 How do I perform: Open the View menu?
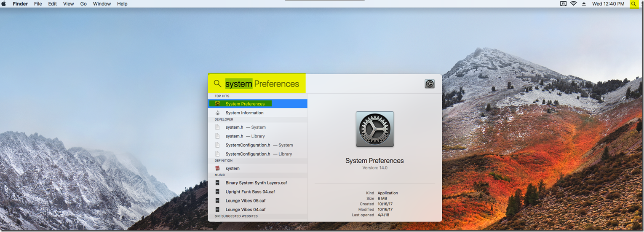69,4
